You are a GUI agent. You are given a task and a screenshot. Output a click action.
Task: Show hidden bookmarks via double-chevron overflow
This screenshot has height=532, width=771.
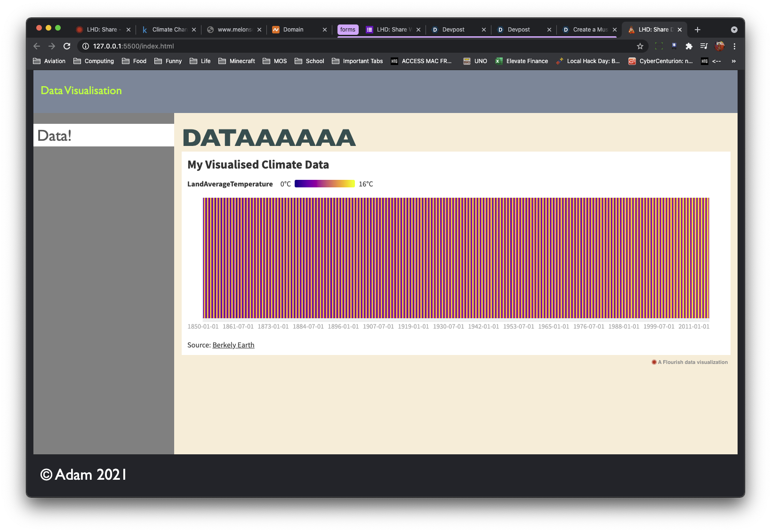pos(733,61)
